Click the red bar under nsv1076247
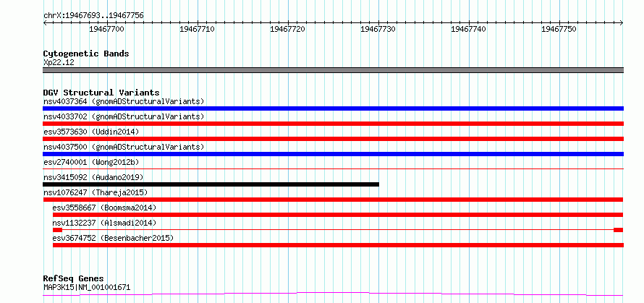 pos(333,200)
